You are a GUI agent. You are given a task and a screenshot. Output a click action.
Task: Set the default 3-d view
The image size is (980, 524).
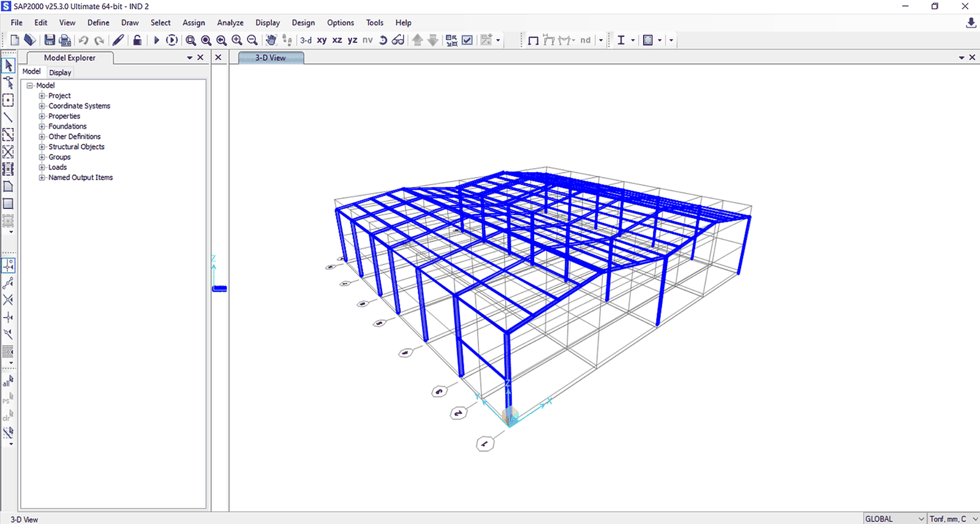coord(306,40)
